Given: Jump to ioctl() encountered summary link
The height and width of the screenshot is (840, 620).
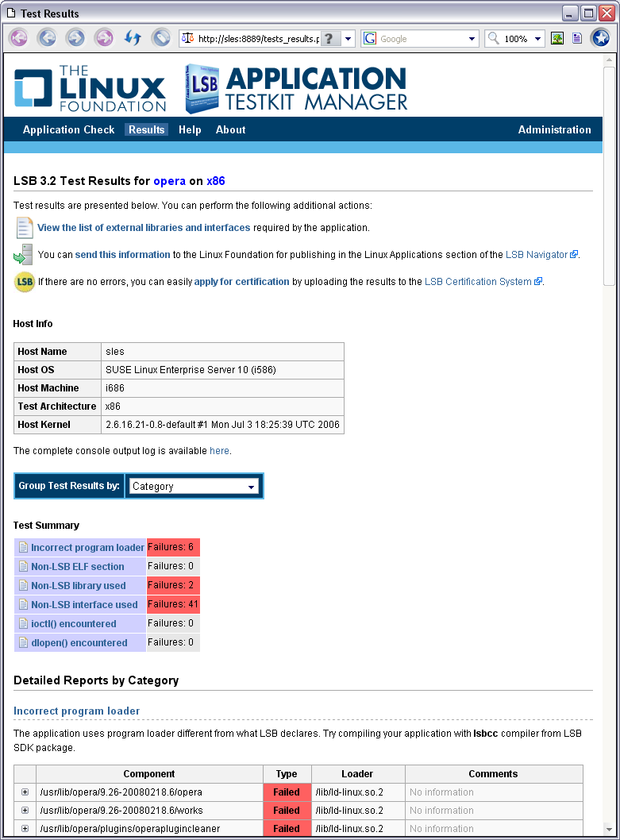Looking at the screenshot, I should pos(73,623).
